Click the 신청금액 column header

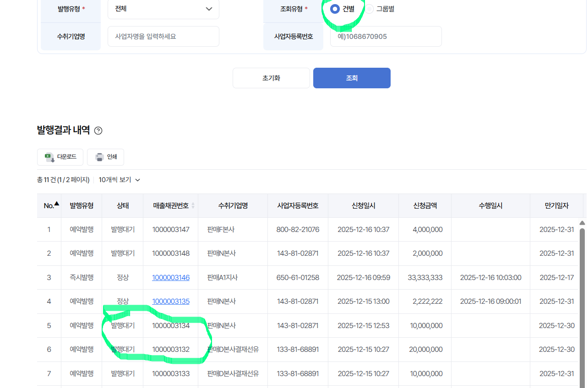(x=425, y=205)
